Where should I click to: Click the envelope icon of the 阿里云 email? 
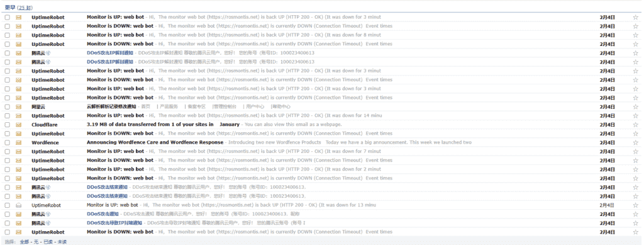18,107
